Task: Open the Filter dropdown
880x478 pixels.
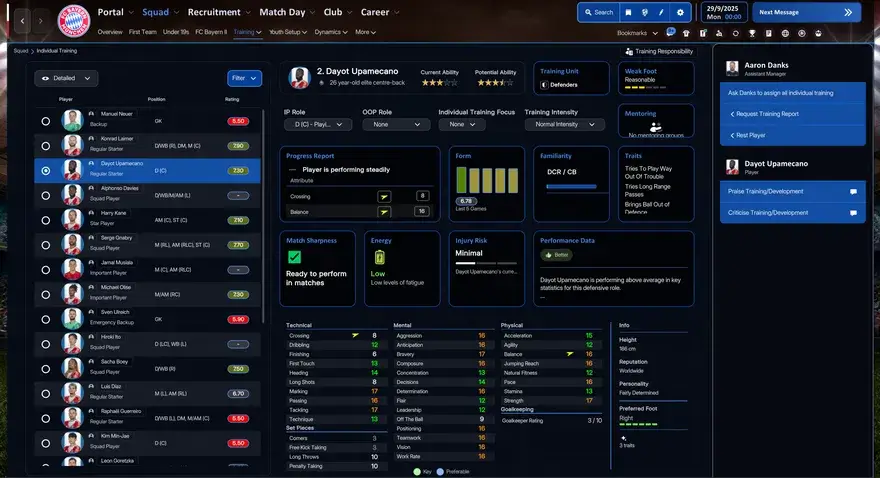Action: [x=245, y=78]
